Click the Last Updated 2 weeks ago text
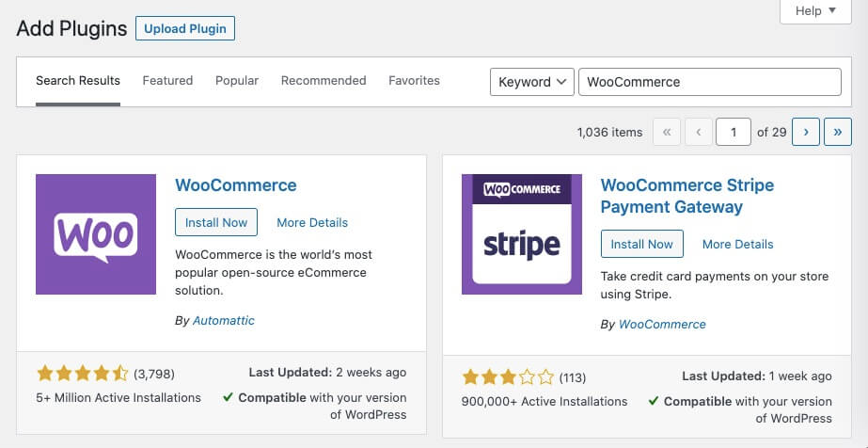This screenshot has height=448, width=868. point(327,373)
